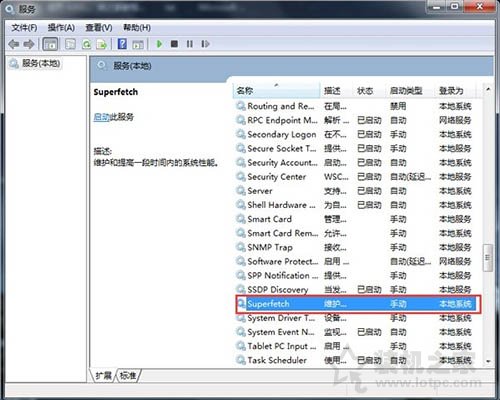The image size is (500, 400).
Task: Stop service with black square icon
Action: (x=174, y=44)
